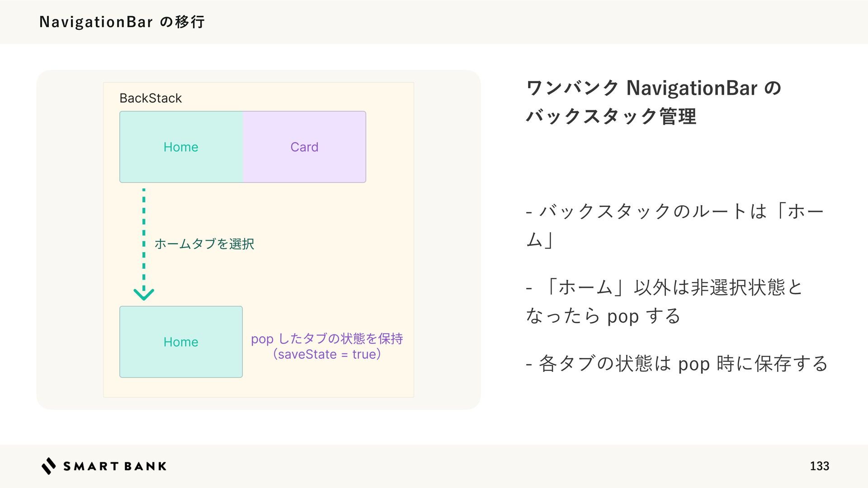Click the page number 133
This screenshot has height=488, width=868.
(819, 466)
